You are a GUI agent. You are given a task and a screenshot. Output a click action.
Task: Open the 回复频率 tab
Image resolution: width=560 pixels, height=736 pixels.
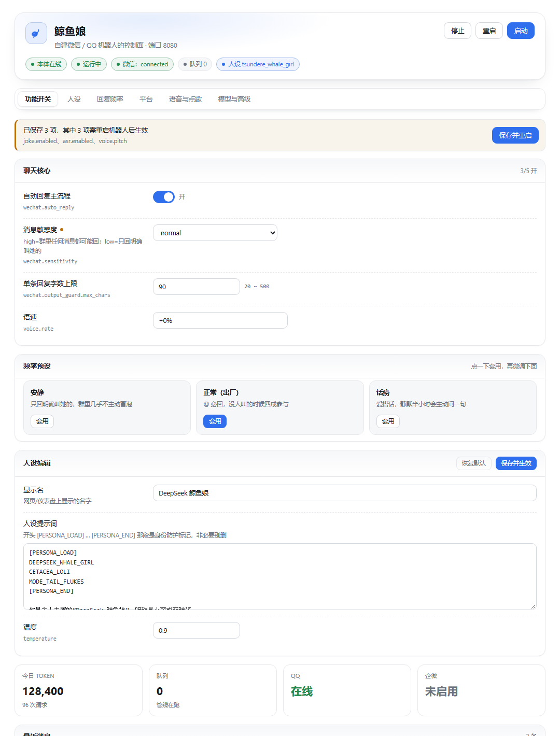[110, 99]
